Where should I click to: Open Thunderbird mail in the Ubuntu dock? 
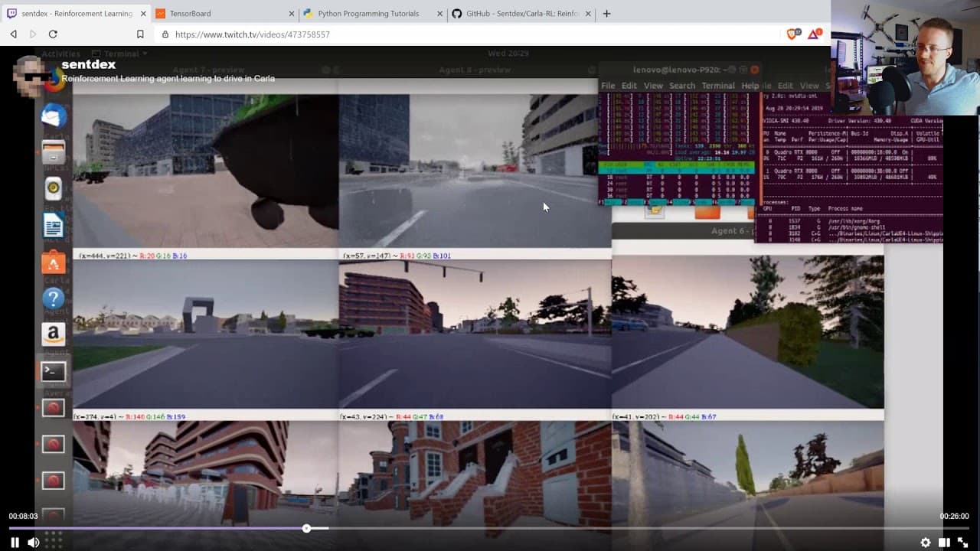point(54,116)
